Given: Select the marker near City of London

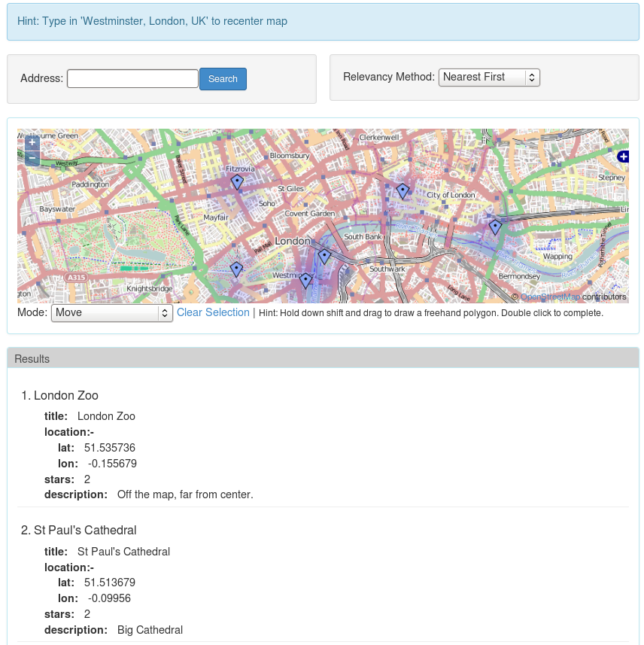Looking at the screenshot, I should click(402, 191).
